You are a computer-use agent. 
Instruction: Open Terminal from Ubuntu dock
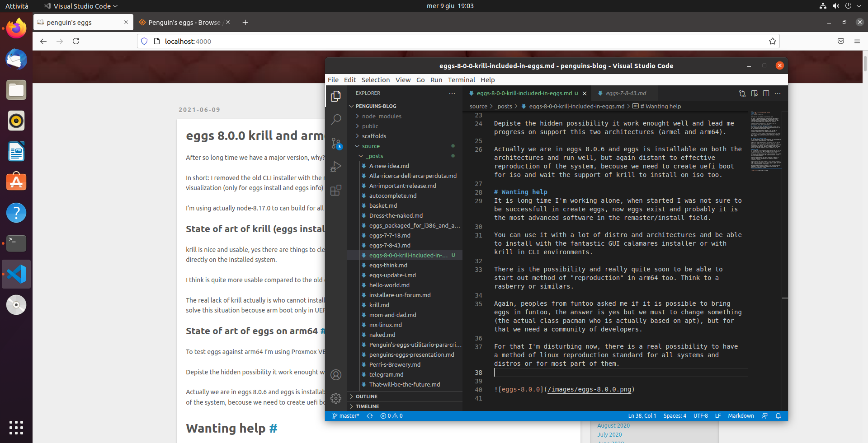pyautogui.click(x=16, y=243)
